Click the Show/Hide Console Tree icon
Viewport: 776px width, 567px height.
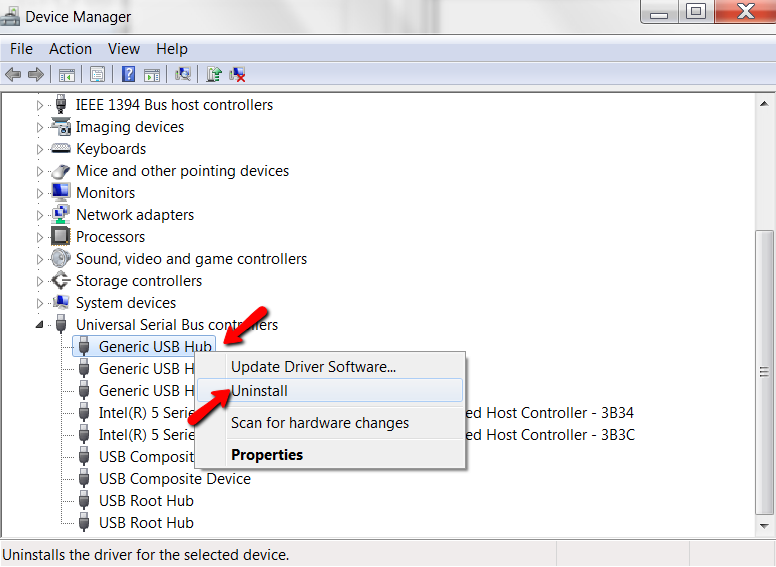pyautogui.click(x=67, y=74)
